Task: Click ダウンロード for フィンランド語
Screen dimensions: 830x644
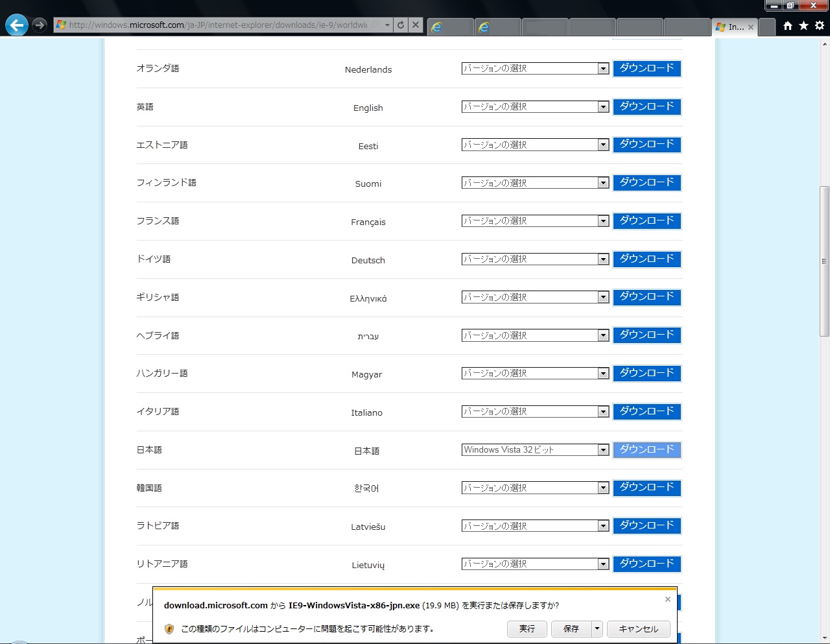Action: coord(647,182)
